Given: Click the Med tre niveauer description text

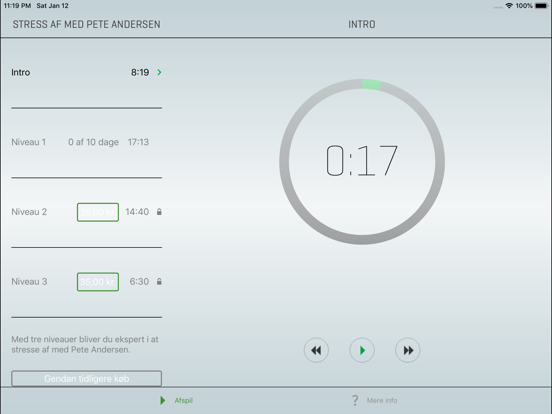Looking at the screenshot, I should [x=85, y=344].
